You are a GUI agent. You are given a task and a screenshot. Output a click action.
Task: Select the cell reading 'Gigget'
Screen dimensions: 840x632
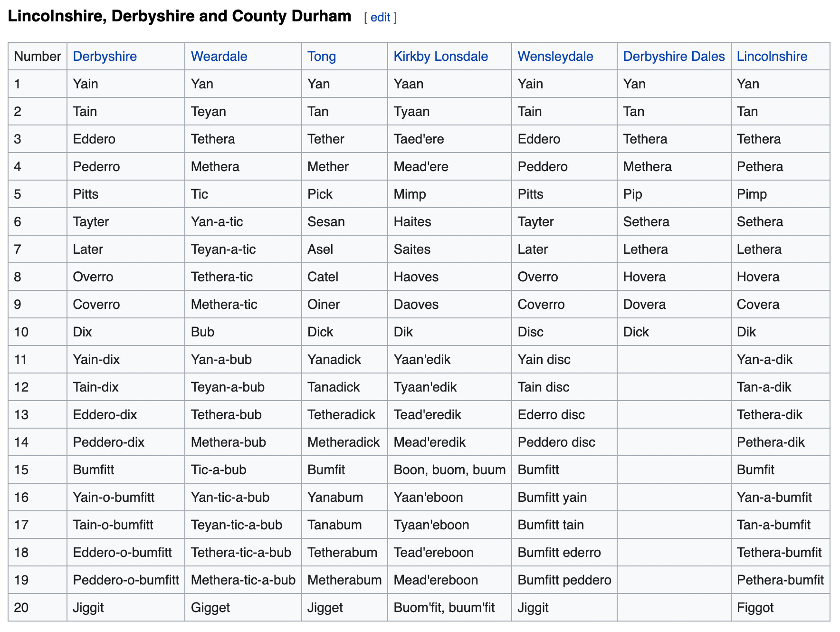243,608
